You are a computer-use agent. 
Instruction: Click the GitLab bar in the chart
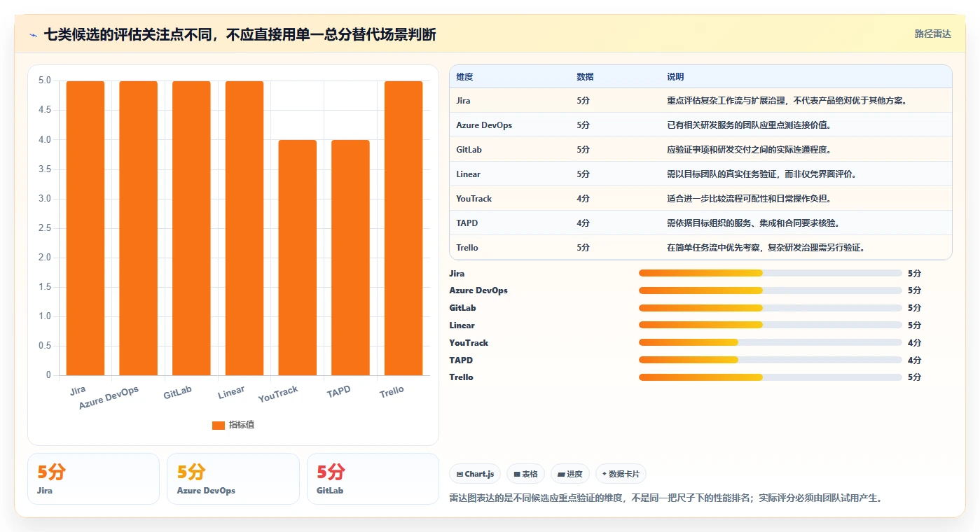(x=191, y=228)
